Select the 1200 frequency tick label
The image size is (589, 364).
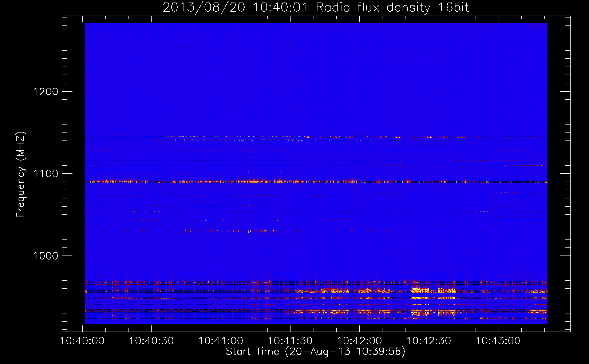click(x=46, y=91)
